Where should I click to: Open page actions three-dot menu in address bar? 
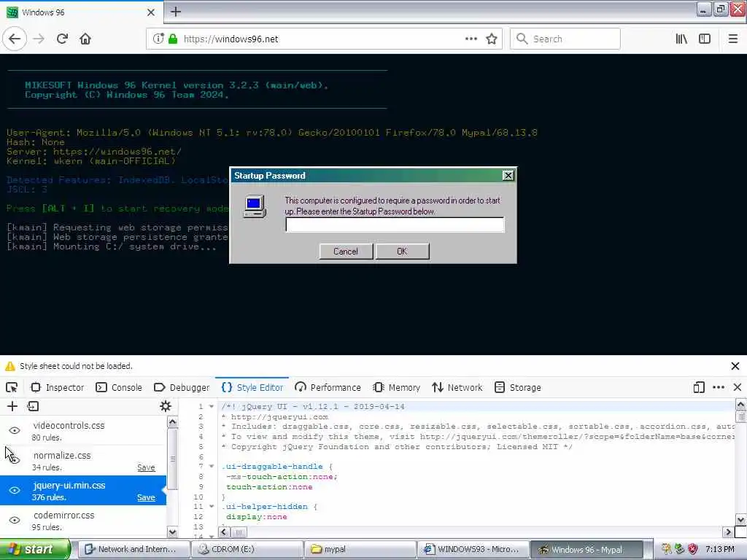[x=471, y=39]
